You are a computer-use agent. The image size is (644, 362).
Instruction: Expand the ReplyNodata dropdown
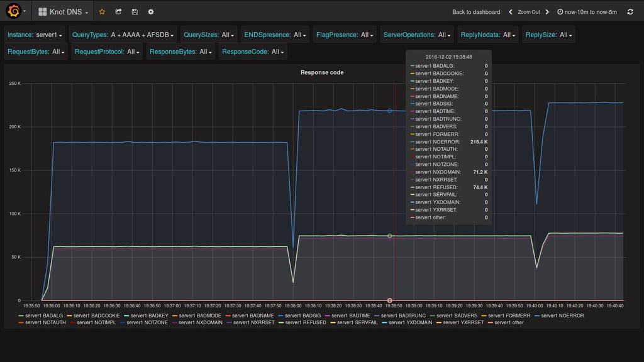[509, 35]
